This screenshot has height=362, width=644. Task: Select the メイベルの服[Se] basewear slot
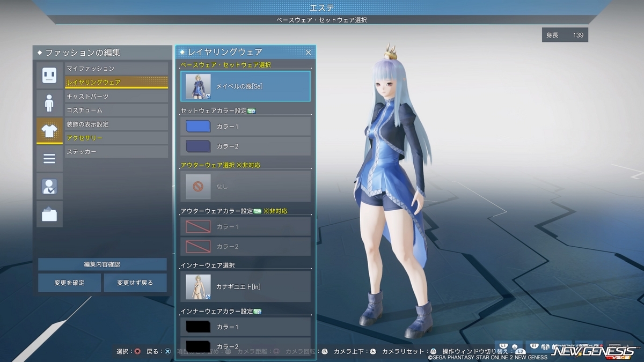[246, 86]
